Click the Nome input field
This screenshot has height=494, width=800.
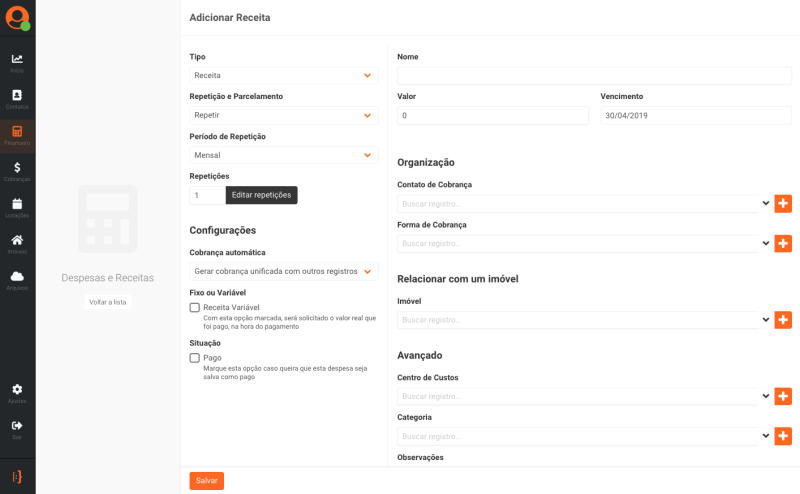pos(594,76)
